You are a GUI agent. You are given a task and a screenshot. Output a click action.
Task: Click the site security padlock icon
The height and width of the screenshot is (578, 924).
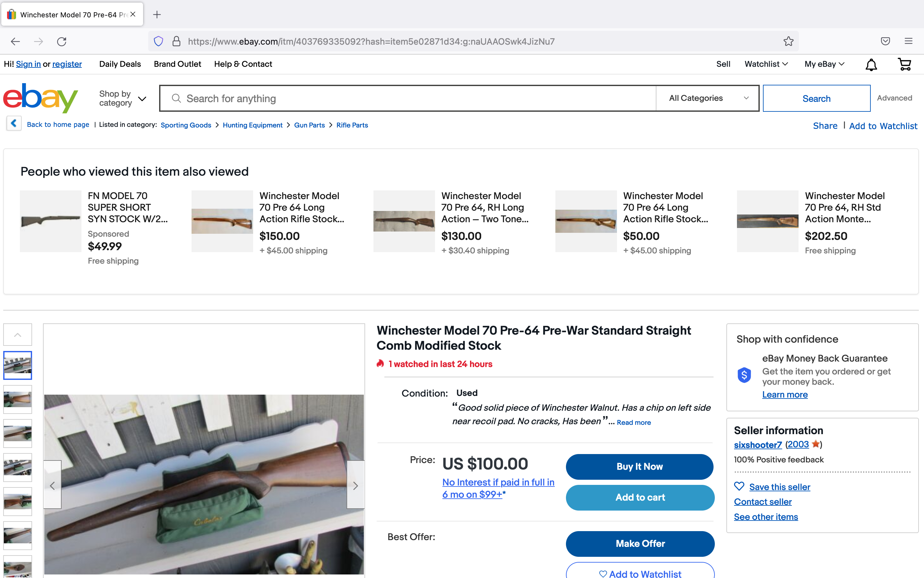point(176,41)
